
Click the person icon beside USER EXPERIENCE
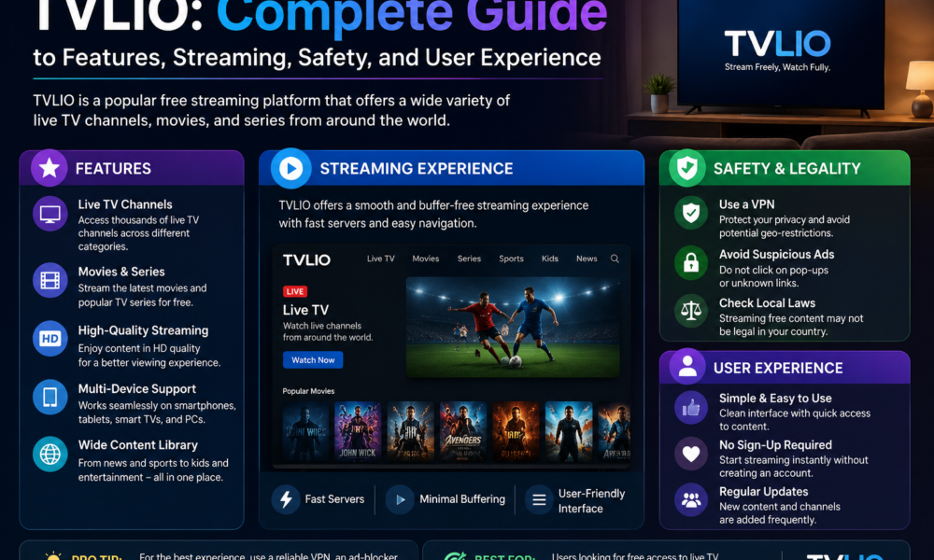click(687, 367)
